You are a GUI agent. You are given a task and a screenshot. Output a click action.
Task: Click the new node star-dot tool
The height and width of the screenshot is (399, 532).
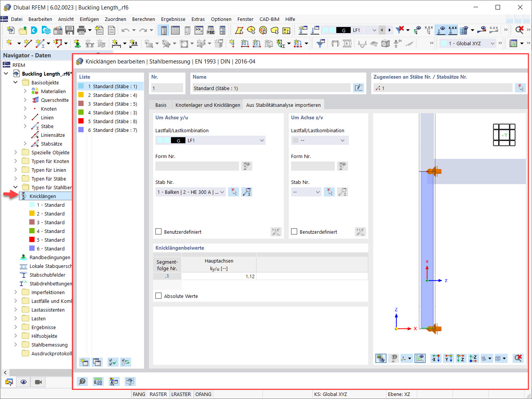(9, 43)
